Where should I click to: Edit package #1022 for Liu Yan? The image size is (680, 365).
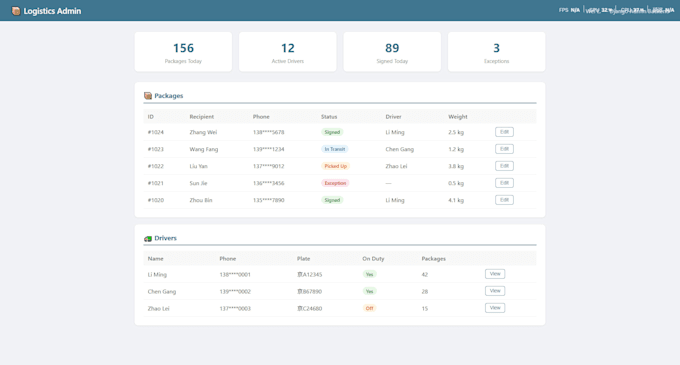click(504, 166)
